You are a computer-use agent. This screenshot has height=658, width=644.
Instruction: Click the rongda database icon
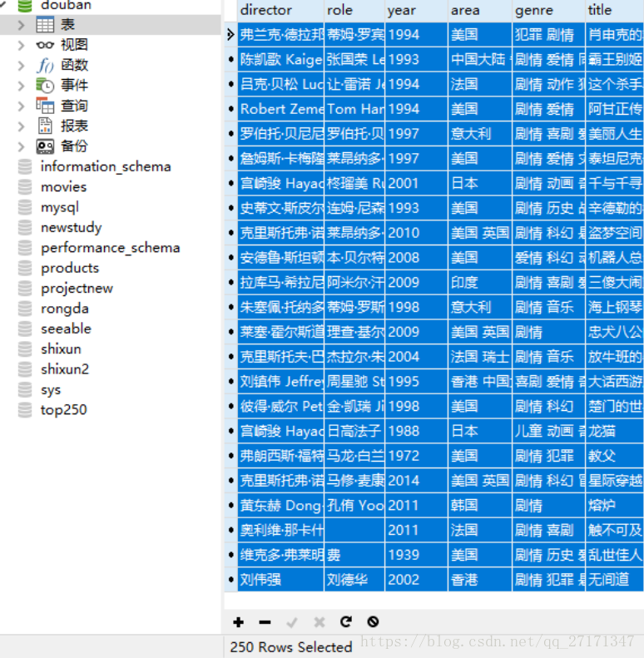pos(25,309)
